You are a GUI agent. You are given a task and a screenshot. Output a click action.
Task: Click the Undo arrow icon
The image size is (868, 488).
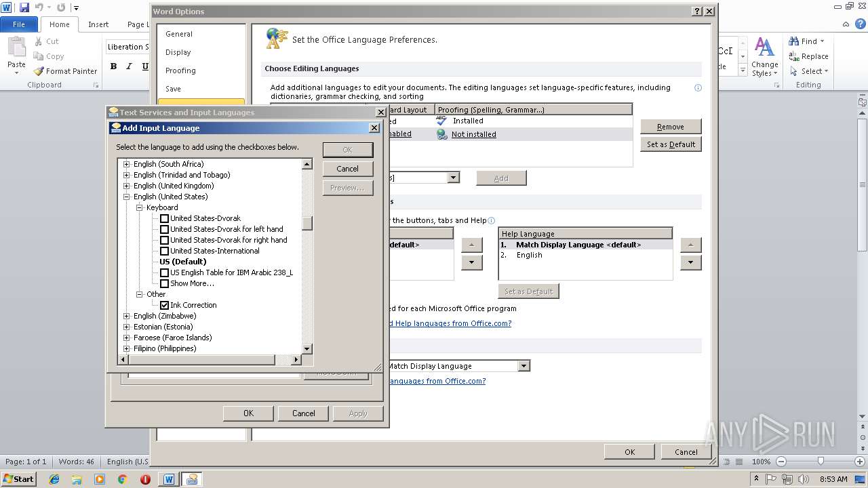[x=39, y=7]
